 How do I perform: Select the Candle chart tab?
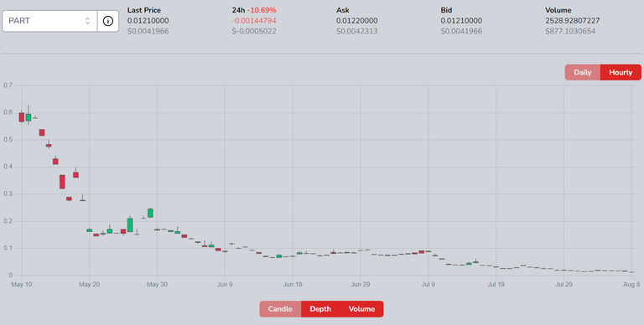coord(280,309)
